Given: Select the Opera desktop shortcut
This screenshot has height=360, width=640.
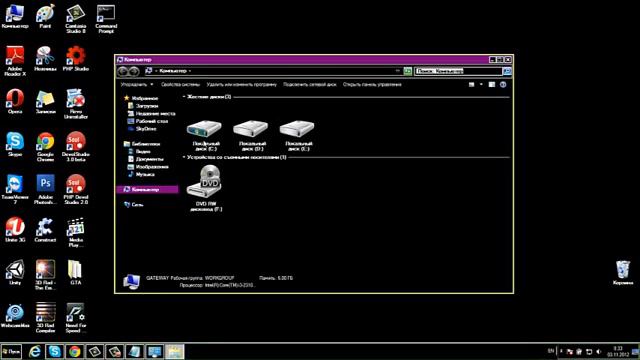Looking at the screenshot, I should coord(15,101).
